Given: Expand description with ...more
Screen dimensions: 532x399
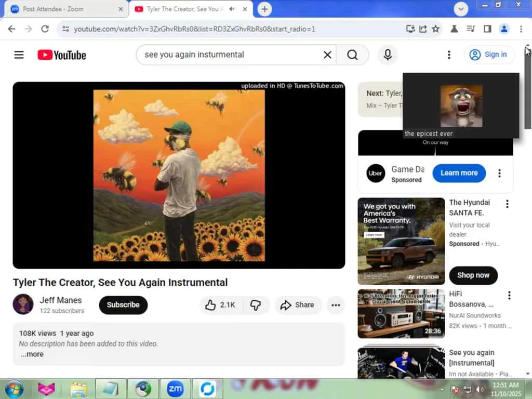Looking at the screenshot, I should coord(32,354).
